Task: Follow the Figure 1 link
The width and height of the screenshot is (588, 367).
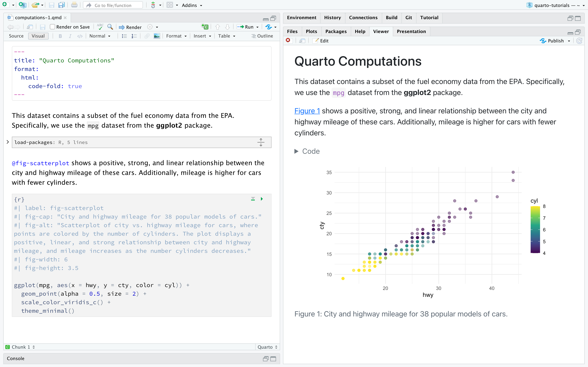Action: tap(307, 111)
